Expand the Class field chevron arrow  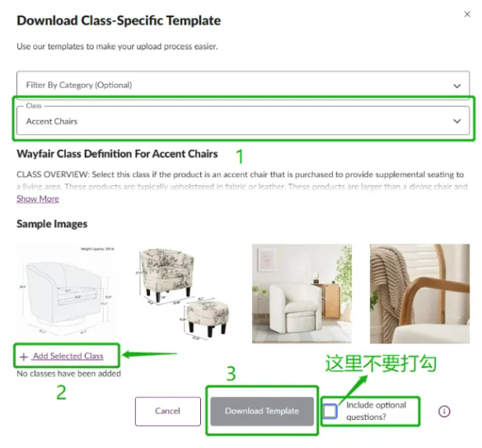(456, 121)
